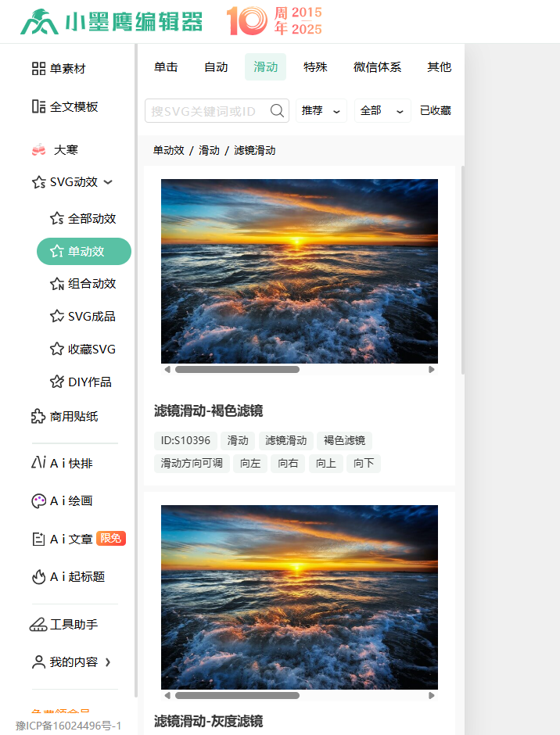Focus the 搜SVG关键词或ID search field
The height and width of the screenshot is (735, 560).
tap(217, 110)
